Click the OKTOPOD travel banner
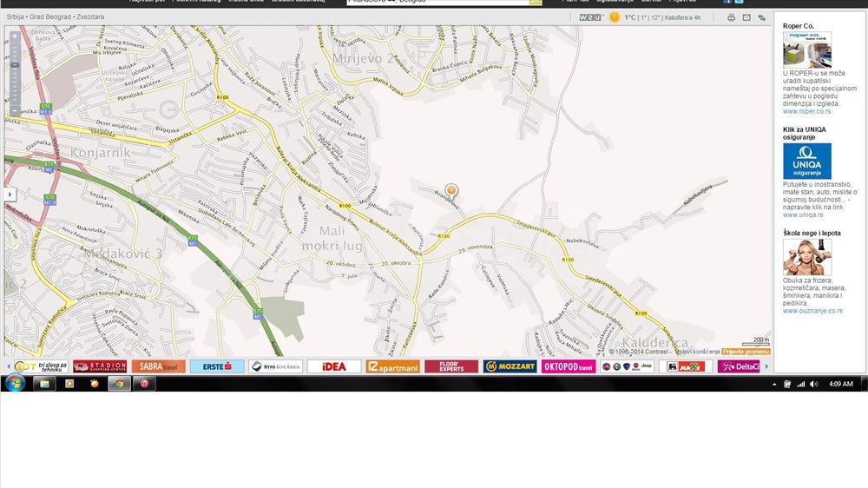868x488 pixels. point(569,366)
